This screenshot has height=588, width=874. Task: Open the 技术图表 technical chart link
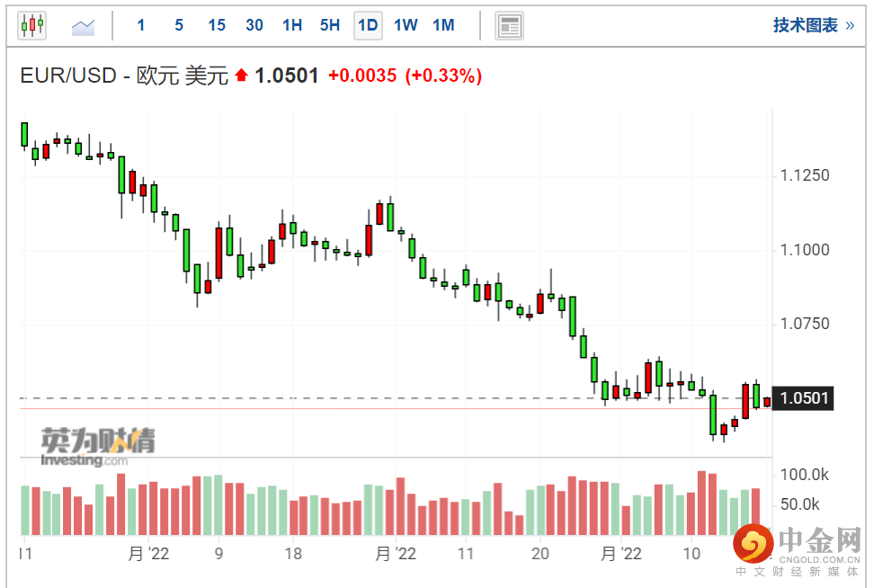805,25
